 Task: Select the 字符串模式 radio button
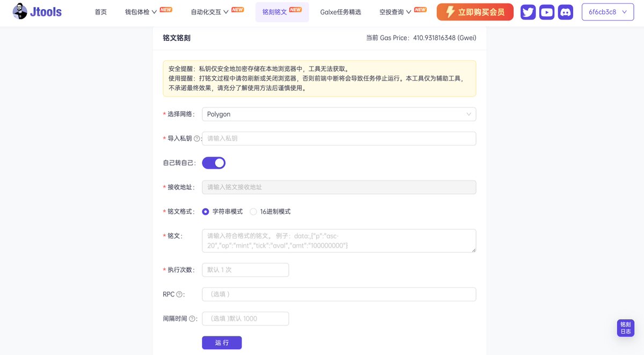coord(205,212)
